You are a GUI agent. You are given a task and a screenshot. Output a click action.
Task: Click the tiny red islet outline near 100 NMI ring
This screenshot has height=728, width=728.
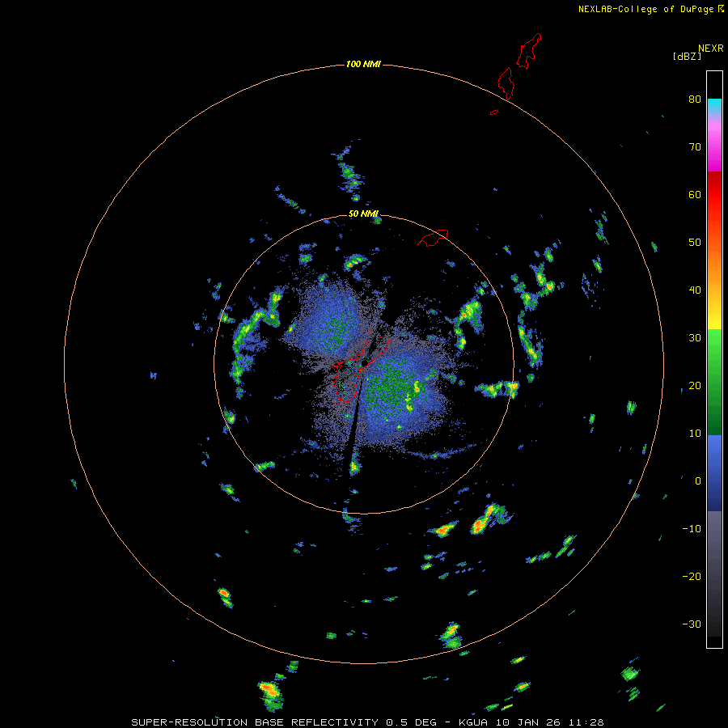coord(494,112)
